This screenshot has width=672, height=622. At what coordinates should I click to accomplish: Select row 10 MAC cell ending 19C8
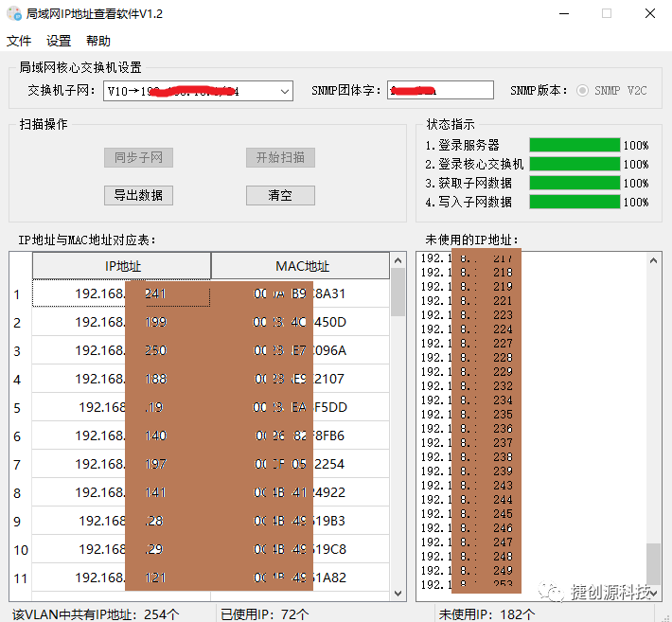[x=300, y=549]
